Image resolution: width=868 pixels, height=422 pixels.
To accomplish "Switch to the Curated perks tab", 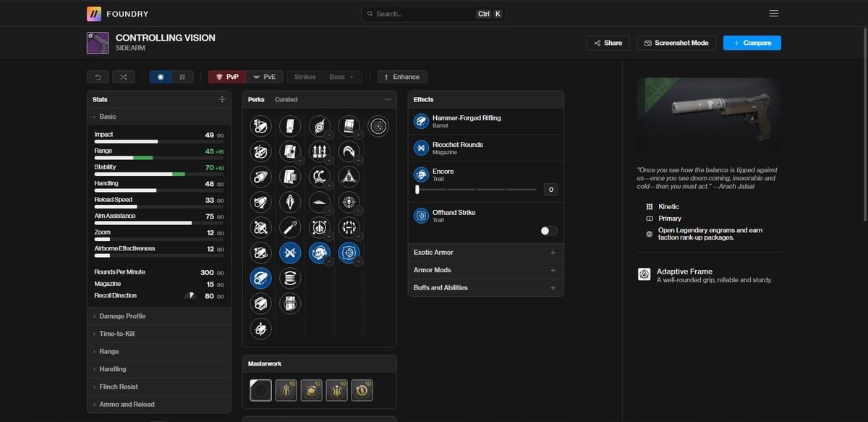I will (x=285, y=99).
